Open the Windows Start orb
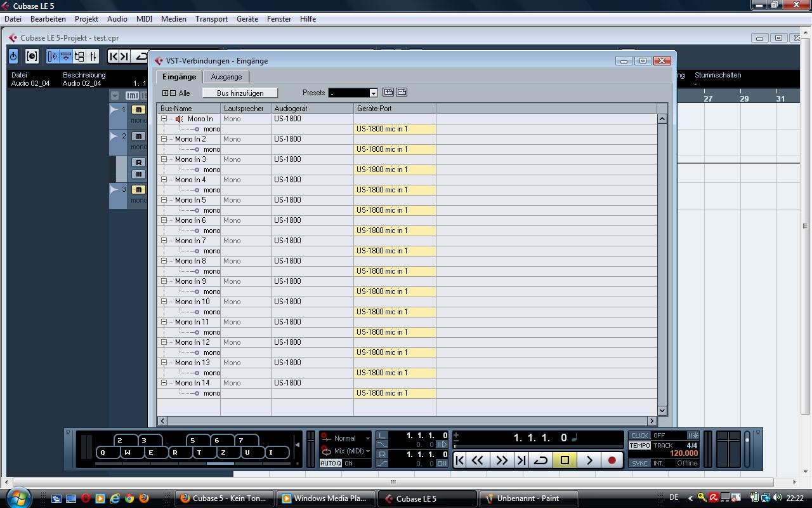 (18, 497)
